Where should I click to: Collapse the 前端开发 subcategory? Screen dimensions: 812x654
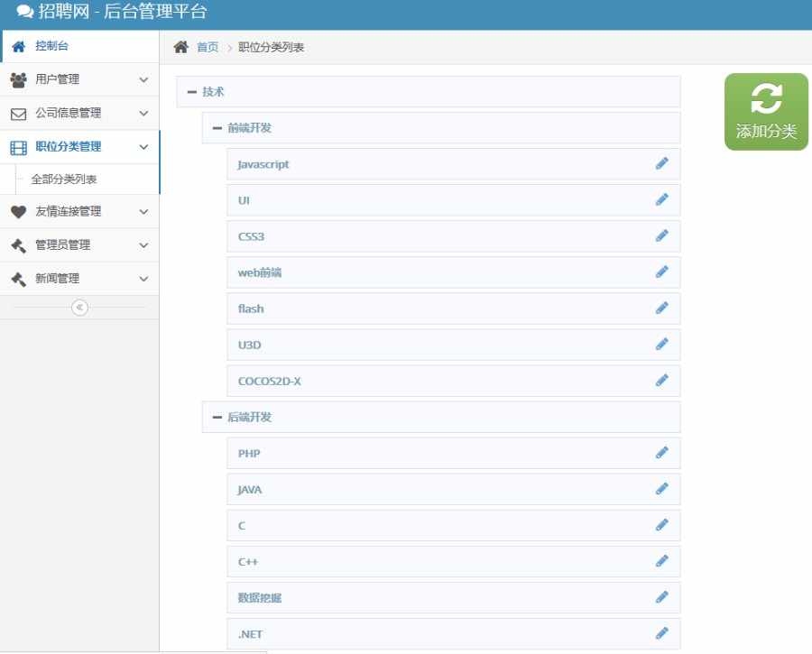[217, 128]
